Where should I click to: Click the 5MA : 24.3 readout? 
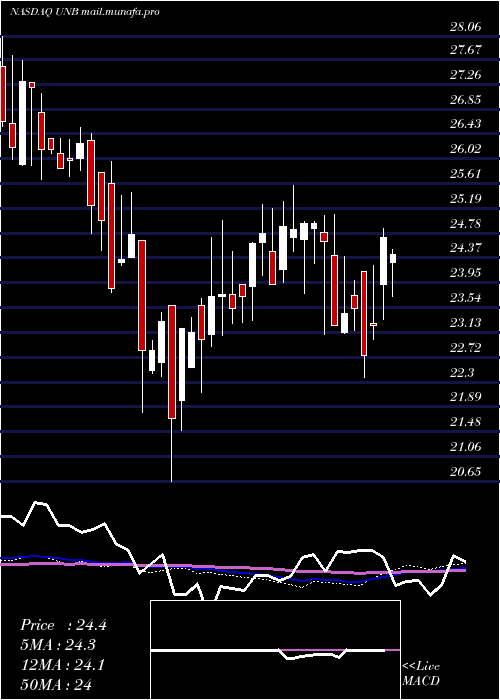58,645
